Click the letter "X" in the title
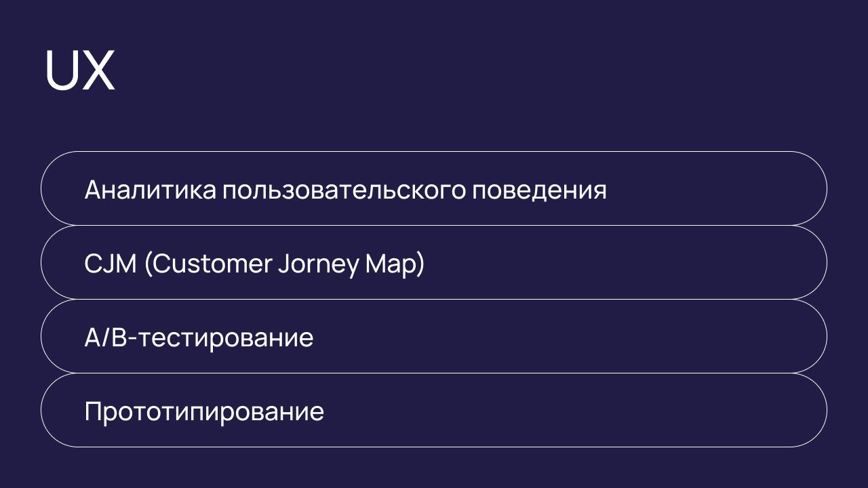This screenshot has width=868, height=488. 98,70
